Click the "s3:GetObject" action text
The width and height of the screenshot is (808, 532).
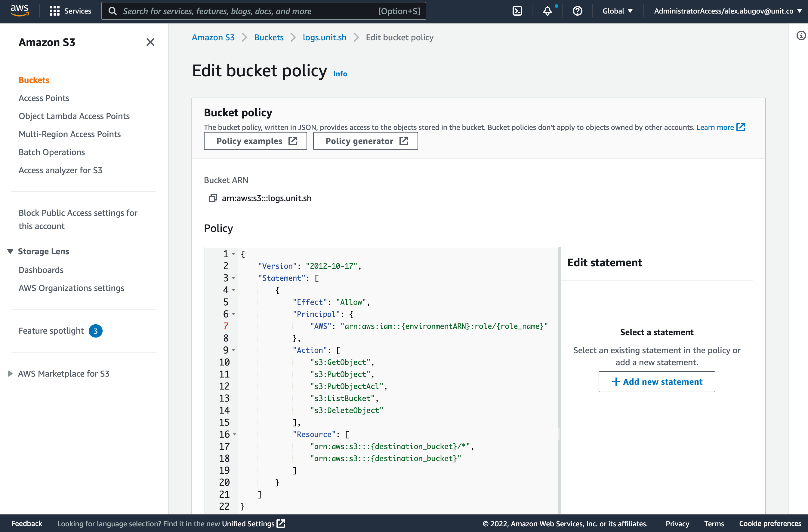point(340,362)
